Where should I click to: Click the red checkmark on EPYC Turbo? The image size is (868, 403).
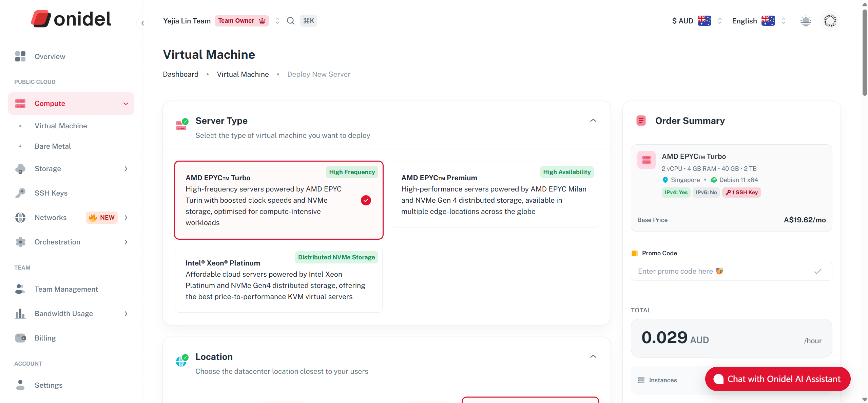[x=366, y=200]
